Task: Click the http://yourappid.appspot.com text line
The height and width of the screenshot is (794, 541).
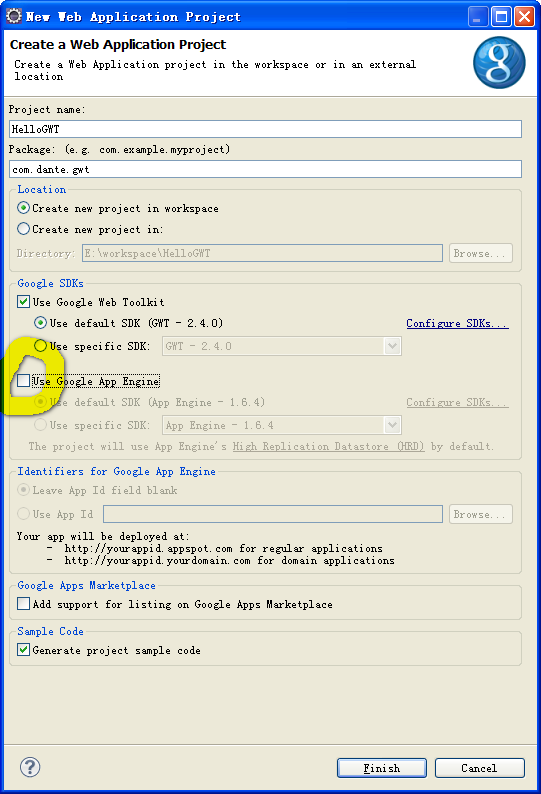Action: (x=223, y=549)
